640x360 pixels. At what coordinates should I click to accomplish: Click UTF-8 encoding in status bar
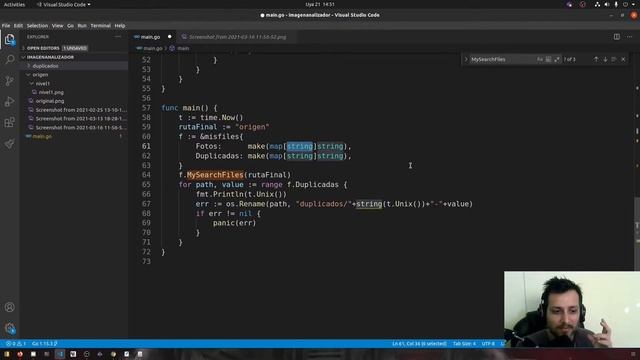coord(488,344)
